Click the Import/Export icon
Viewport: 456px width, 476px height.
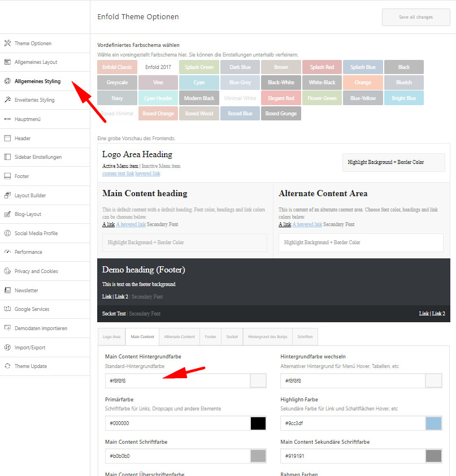click(7, 347)
